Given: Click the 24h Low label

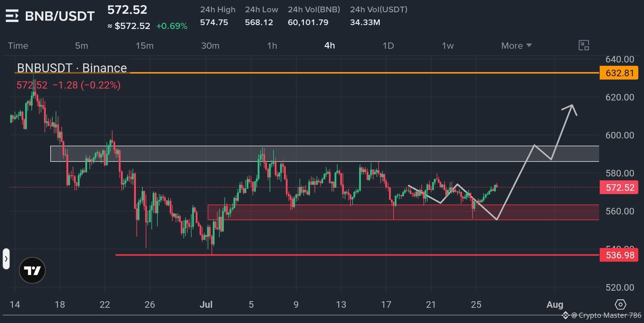Looking at the screenshot, I should (262, 10).
